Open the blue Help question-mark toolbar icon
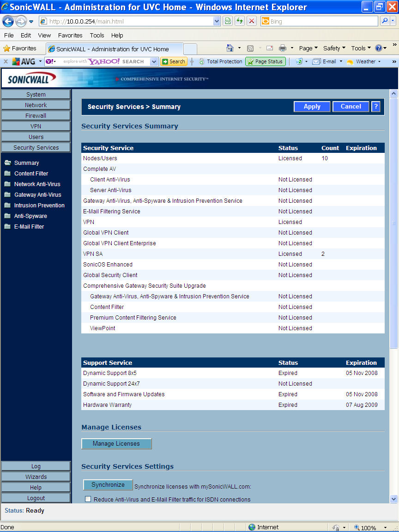 (379, 48)
